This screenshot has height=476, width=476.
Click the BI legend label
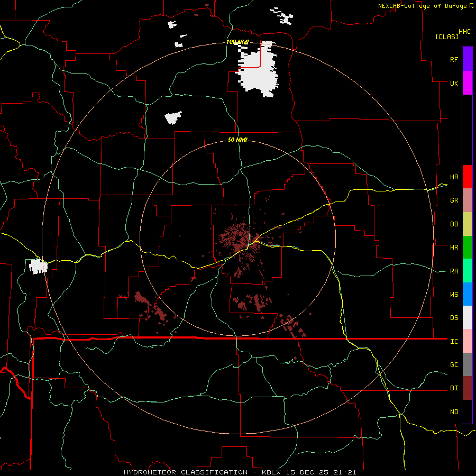pos(454,388)
